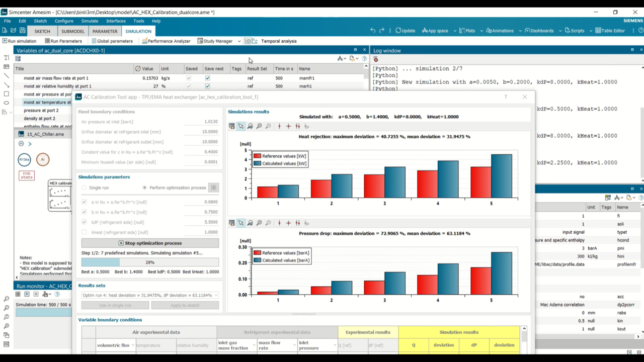644x362 pixels.
Task: Select the rectangle shape tool in the sidebar
Action: tap(6, 94)
